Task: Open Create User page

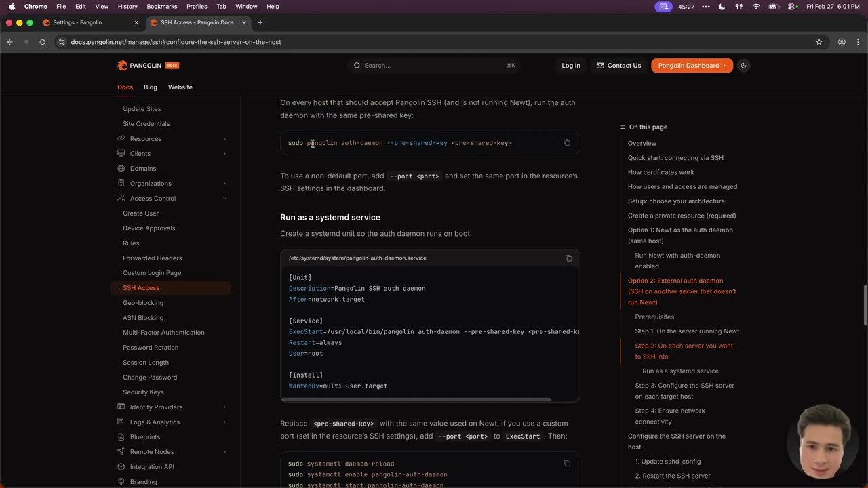Action: coord(140,213)
